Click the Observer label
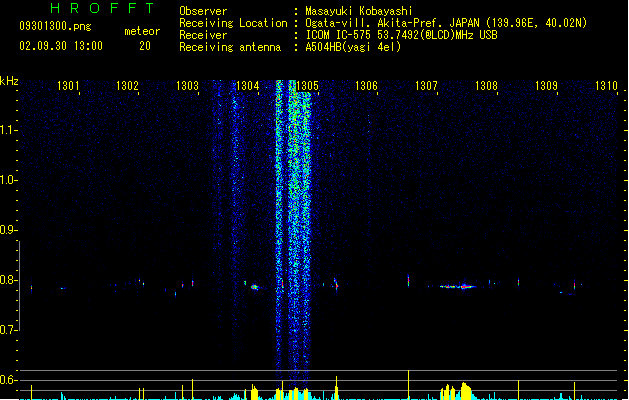 pos(203,11)
